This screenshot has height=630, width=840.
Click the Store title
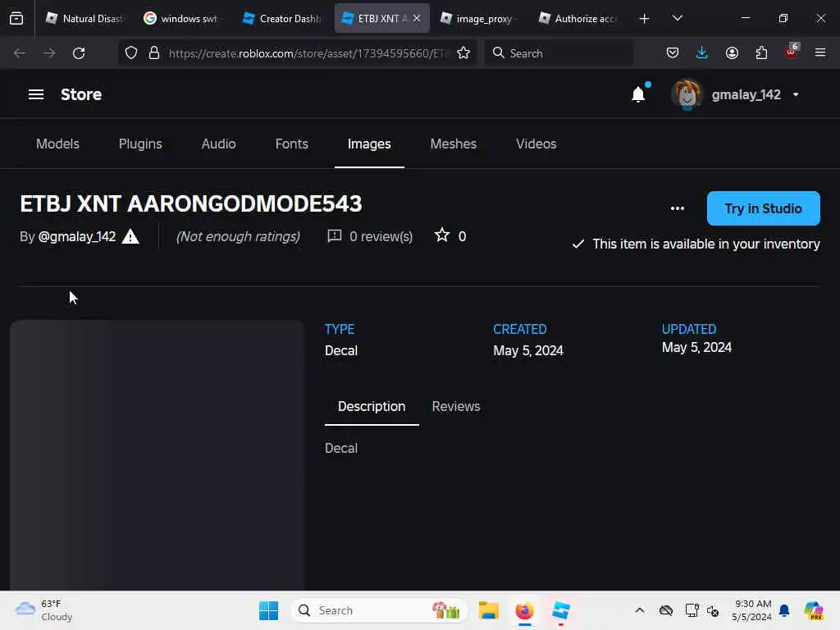81,94
